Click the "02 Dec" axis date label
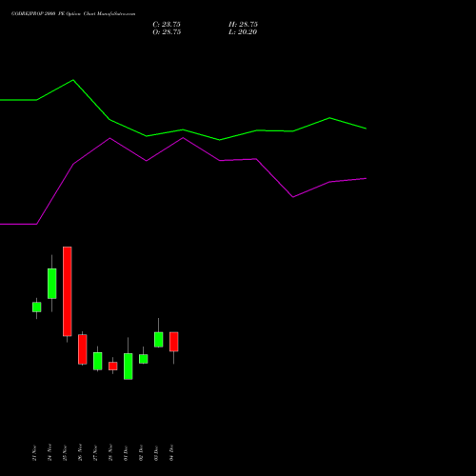Viewport: 476px width, 476px height. pyautogui.click(x=141, y=453)
